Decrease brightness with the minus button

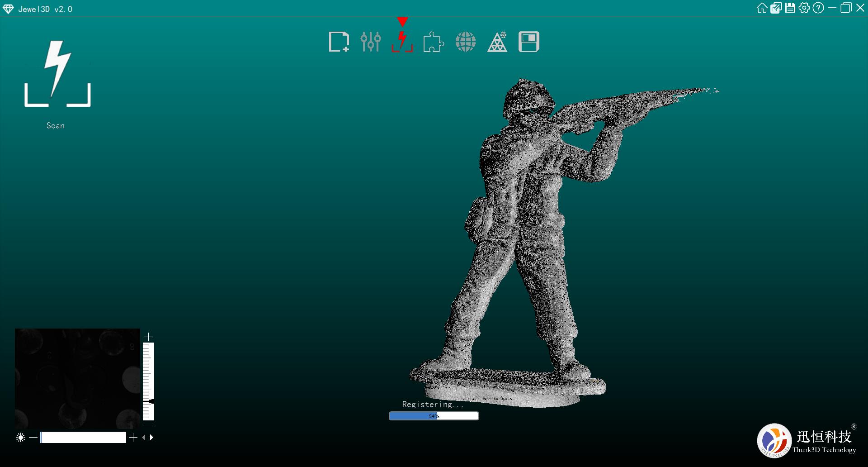pyautogui.click(x=33, y=437)
